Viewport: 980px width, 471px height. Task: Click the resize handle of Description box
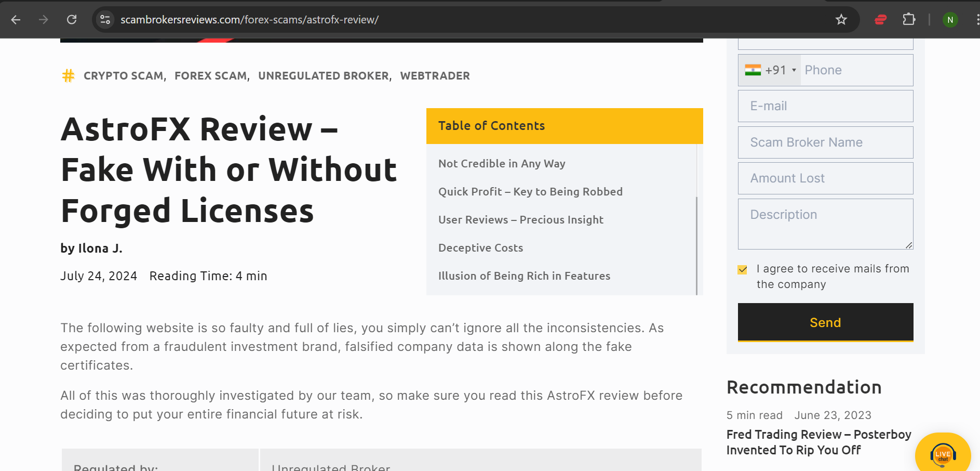point(909,245)
